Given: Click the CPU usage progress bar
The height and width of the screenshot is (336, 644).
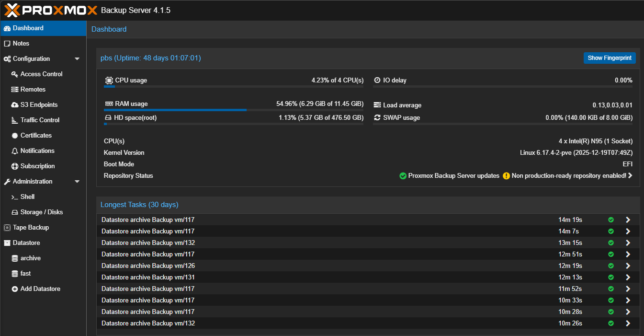Looking at the screenshot, I should [234, 87].
